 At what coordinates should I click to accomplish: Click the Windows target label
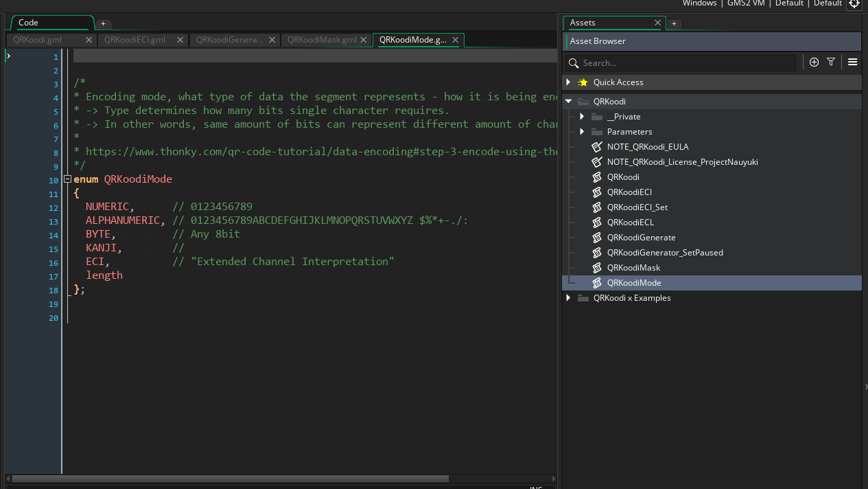coord(699,3)
